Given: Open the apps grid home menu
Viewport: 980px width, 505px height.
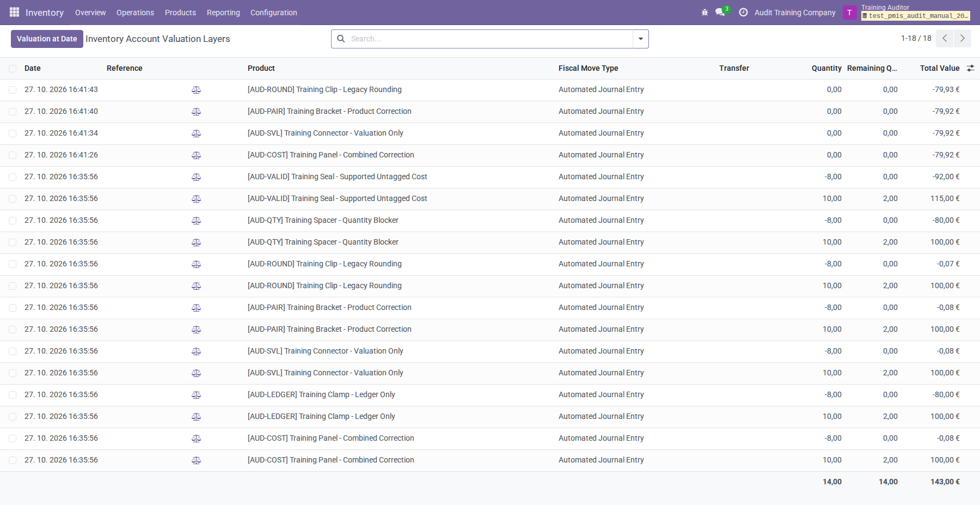Looking at the screenshot, I should tap(14, 12).
